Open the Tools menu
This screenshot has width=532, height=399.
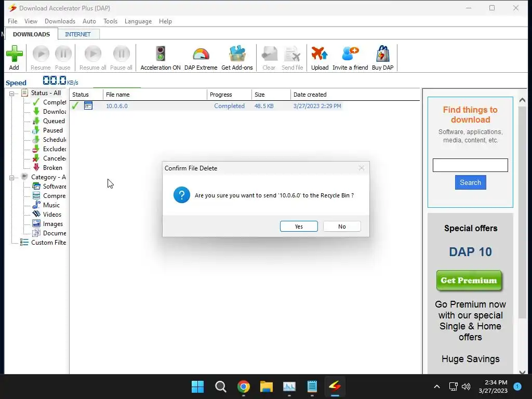[x=110, y=21]
